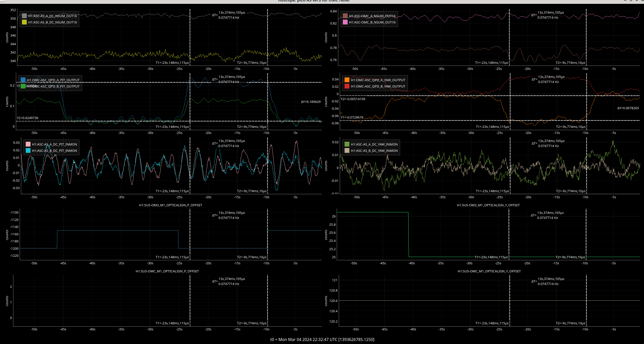The width and height of the screenshot is (644, 344).
Task: Click the Y2=0.0249736 horizontal cursor label
Action: click(27, 118)
